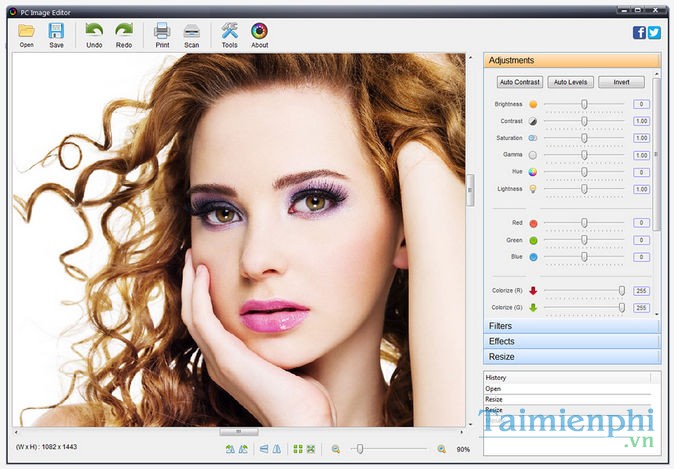Viewport: 674px width, 469px height.
Task: Expand the Resize panel
Action: [572, 357]
